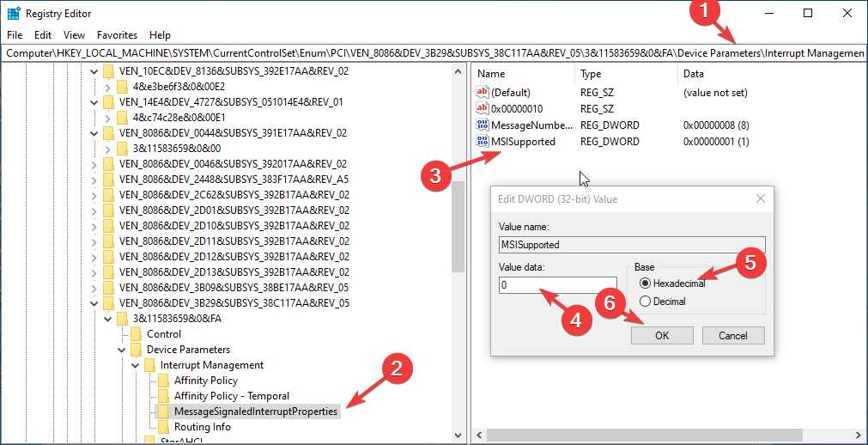Click the tree pane scroll up arrow
Screen dimensions: 868x445
pyautogui.click(x=458, y=72)
